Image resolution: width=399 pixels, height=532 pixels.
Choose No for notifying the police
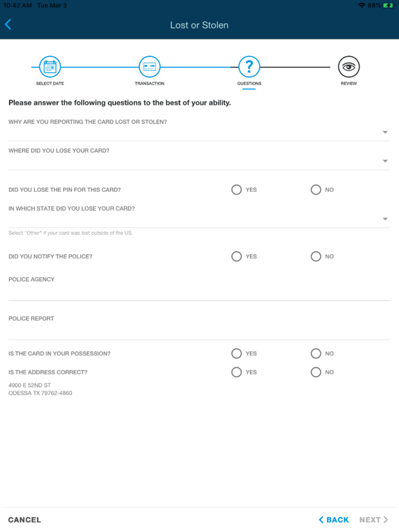click(x=316, y=256)
